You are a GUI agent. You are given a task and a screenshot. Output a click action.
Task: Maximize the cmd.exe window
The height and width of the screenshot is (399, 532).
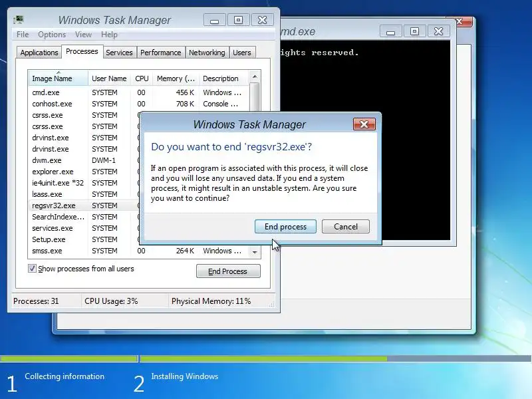(414, 31)
